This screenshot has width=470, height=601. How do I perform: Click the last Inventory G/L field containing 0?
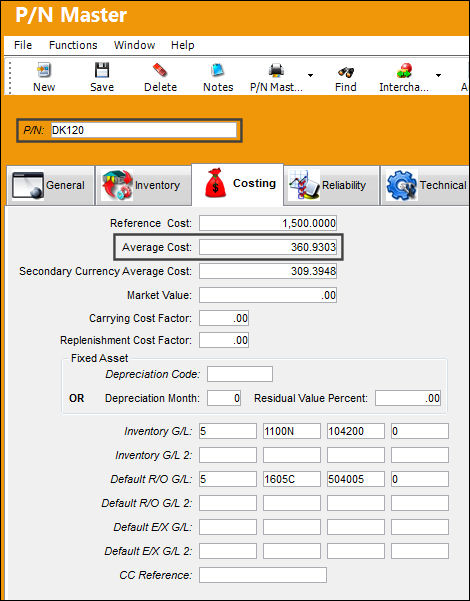pos(420,431)
